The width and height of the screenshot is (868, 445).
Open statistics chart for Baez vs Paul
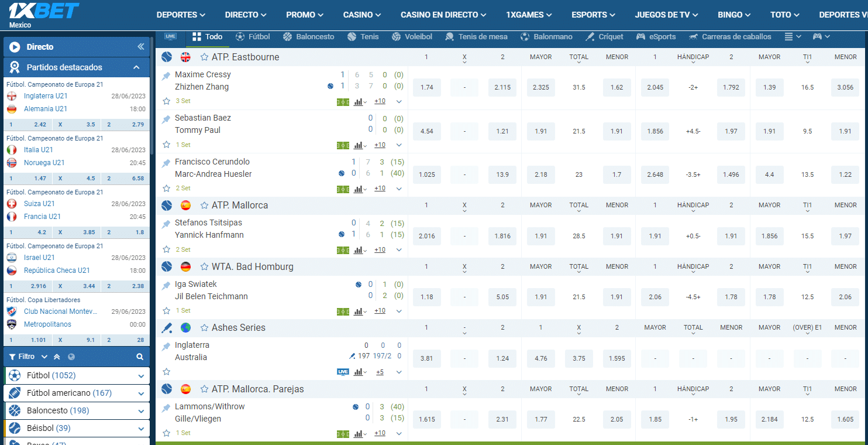359,145
